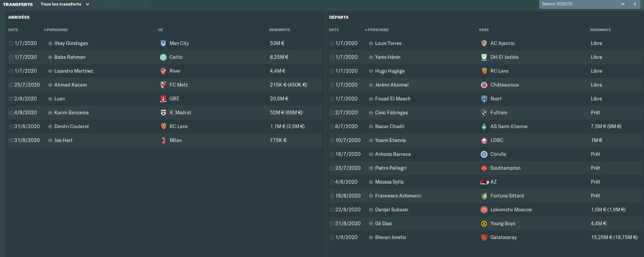Sort arrivals by DE column
Screen dimensions: 644x257
pos(160,30)
